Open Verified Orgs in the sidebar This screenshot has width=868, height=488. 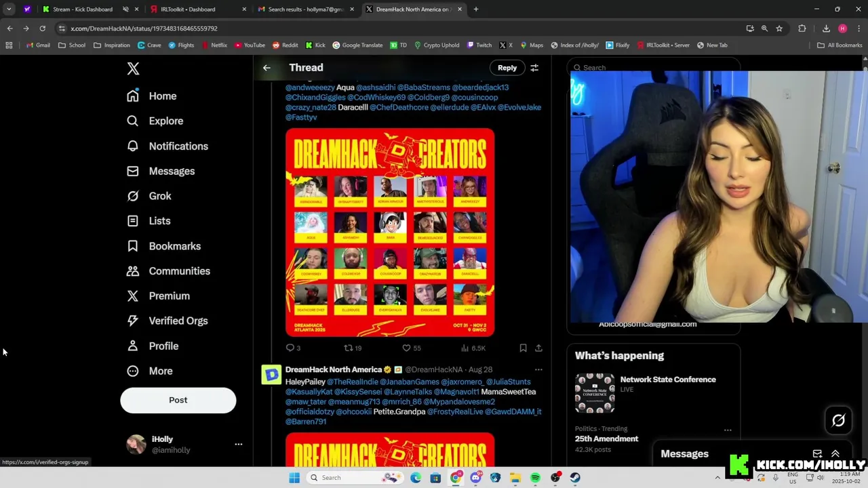(x=167, y=321)
